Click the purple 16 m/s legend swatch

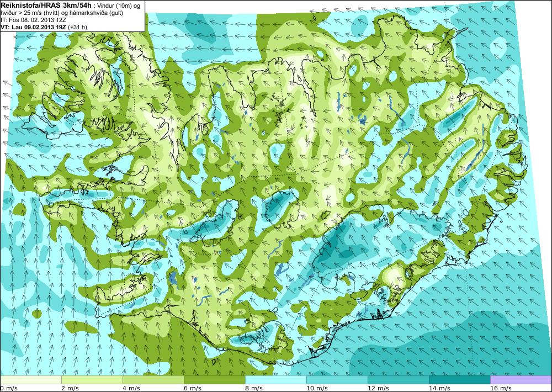[521, 380]
